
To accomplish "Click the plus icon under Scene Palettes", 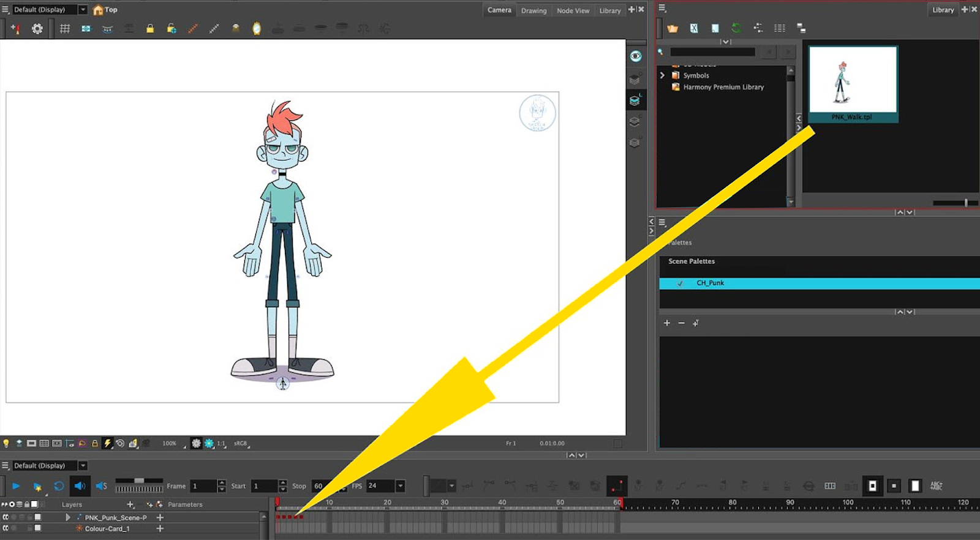I will (667, 323).
